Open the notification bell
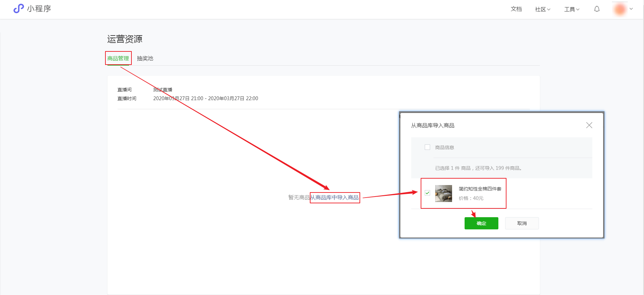Screen dimensions: 644x295 point(597,9)
